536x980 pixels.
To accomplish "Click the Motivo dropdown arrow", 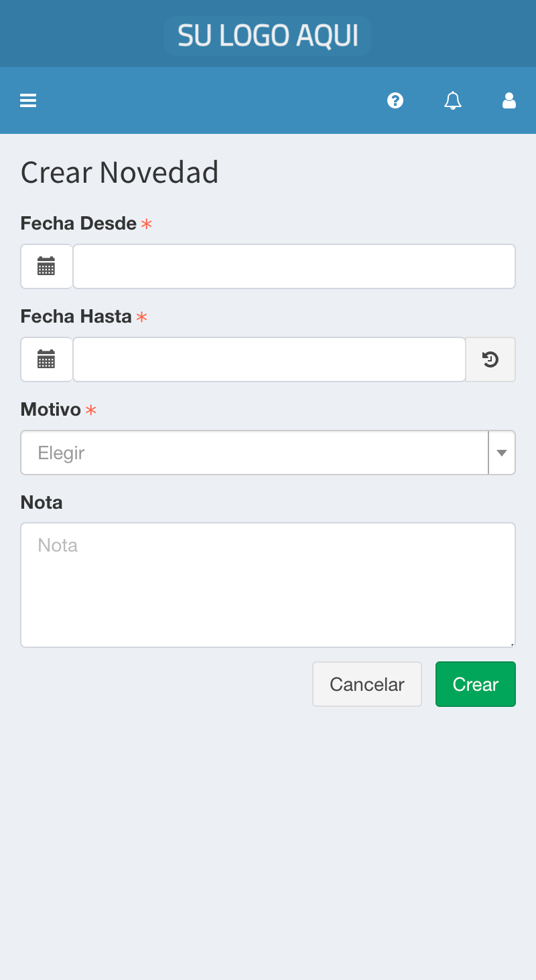I will tap(502, 453).
